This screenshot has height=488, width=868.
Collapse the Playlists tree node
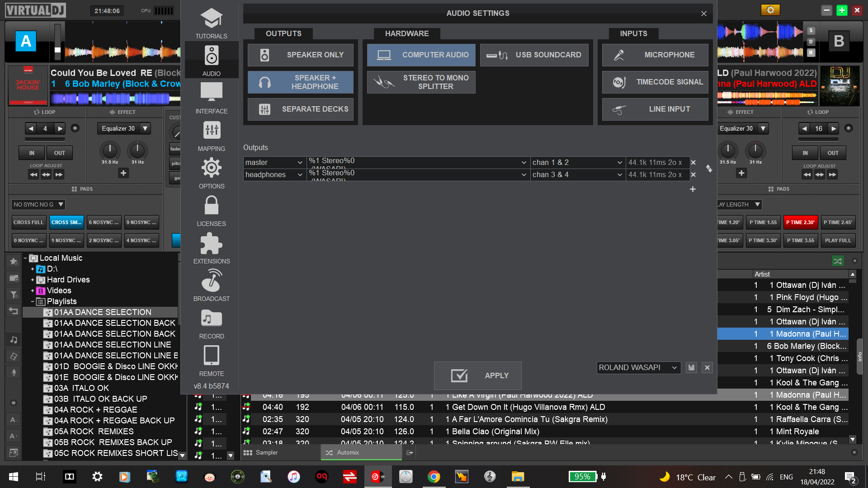click(33, 301)
